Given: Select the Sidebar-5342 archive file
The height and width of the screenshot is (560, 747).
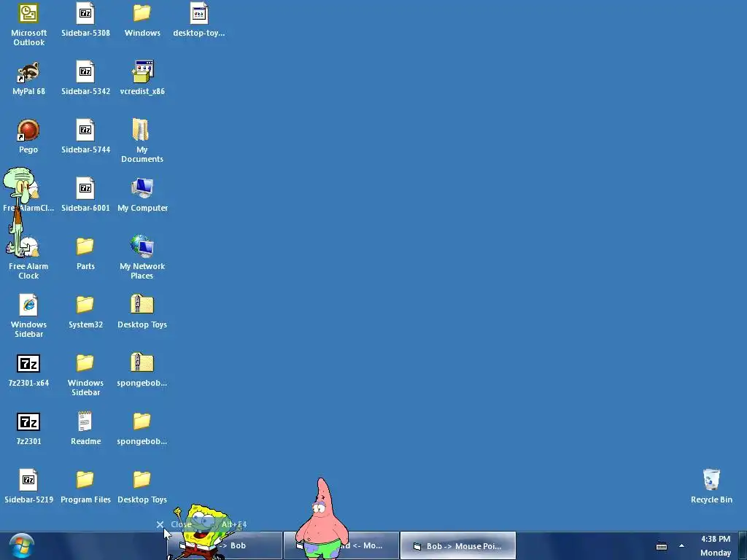Looking at the screenshot, I should [85, 72].
